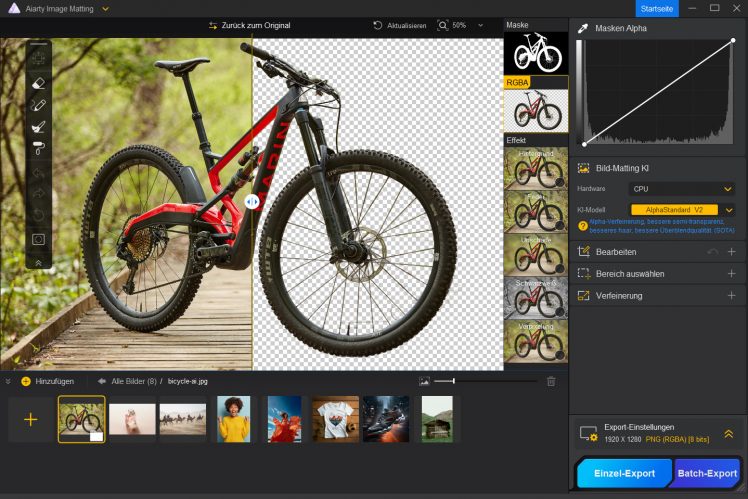The width and height of the screenshot is (748, 499).
Task: Open the 50% zoom level dropdown
Action: (x=480, y=25)
